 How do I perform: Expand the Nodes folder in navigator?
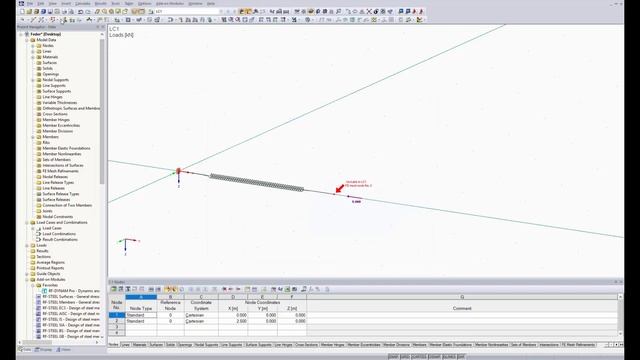(33, 46)
